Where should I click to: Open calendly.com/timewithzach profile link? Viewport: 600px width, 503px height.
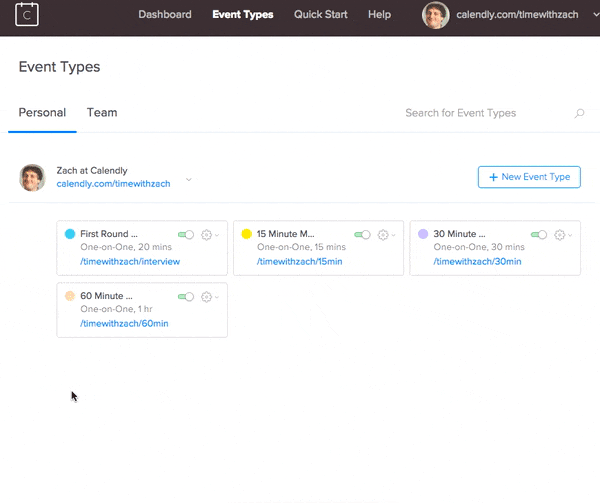[x=113, y=184]
